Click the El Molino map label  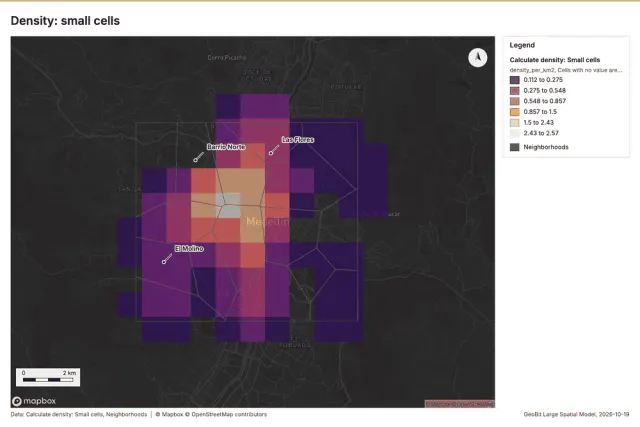click(189, 249)
